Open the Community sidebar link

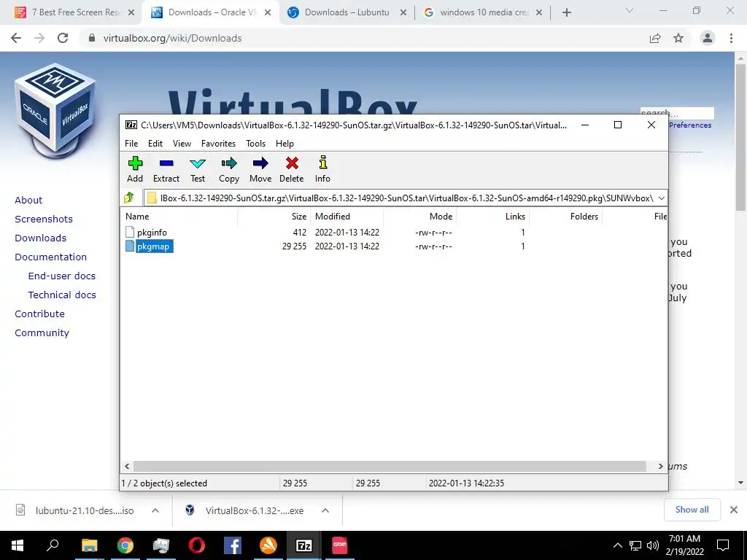(42, 332)
